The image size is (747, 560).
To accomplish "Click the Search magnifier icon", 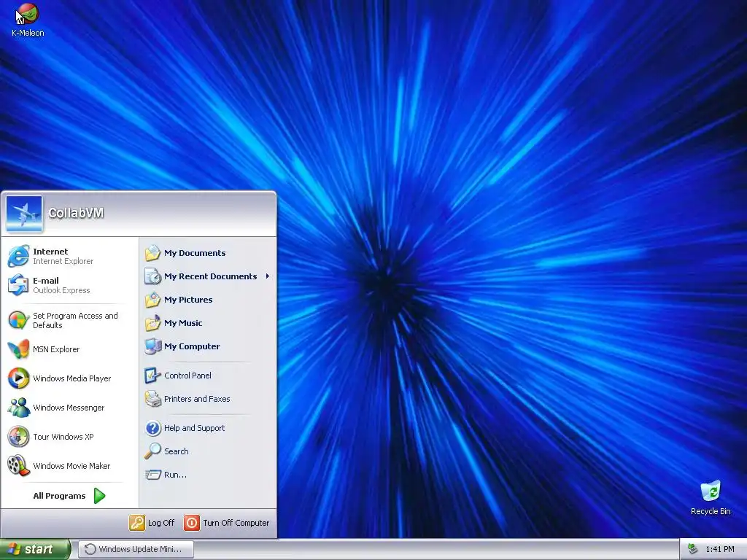I will click(153, 451).
